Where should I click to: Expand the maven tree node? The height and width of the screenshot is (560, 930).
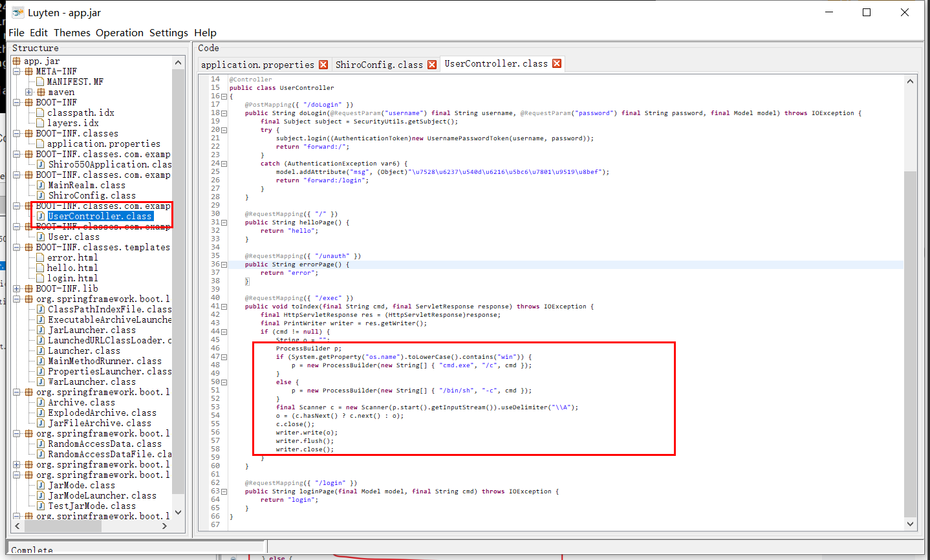29,92
